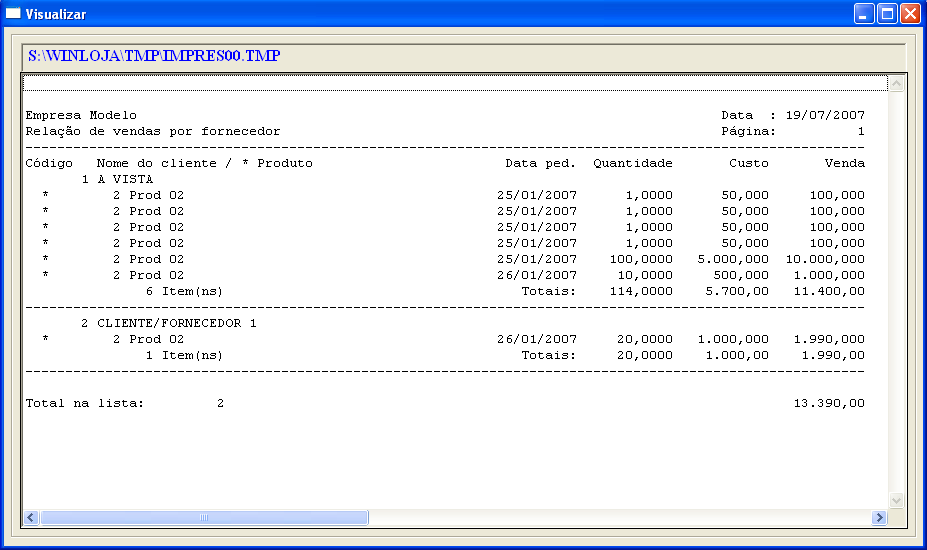
Task: Click the Visualizar title bar text
Action: pos(56,14)
